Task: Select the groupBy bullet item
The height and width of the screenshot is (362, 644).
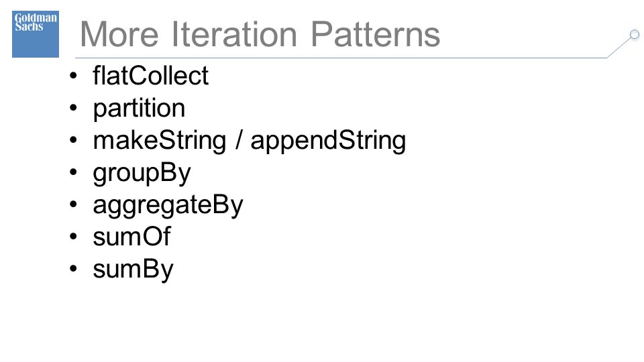Action: (142, 173)
